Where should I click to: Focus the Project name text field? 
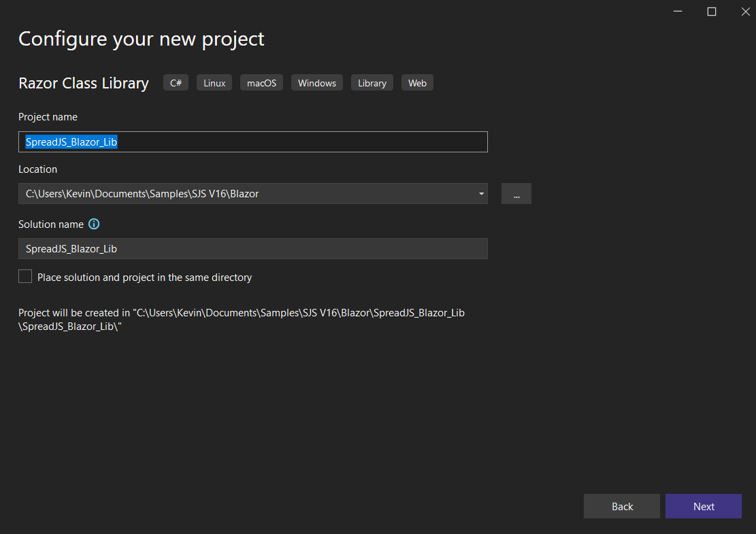click(252, 141)
